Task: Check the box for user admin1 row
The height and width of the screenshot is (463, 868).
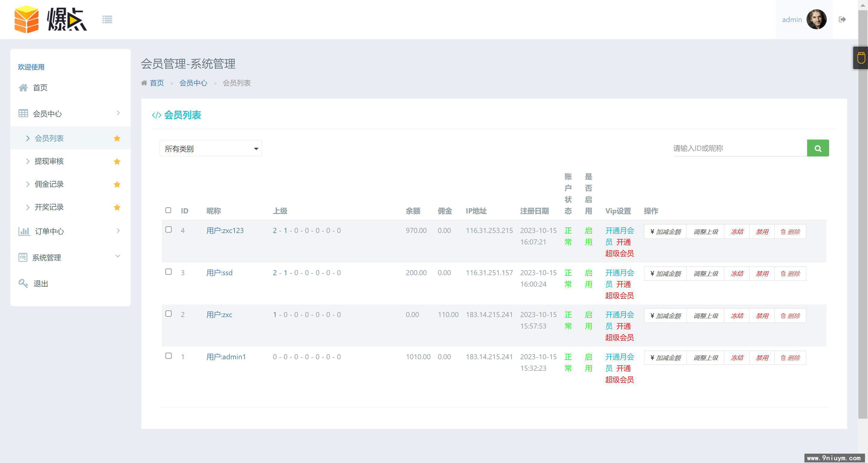Action: click(168, 356)
